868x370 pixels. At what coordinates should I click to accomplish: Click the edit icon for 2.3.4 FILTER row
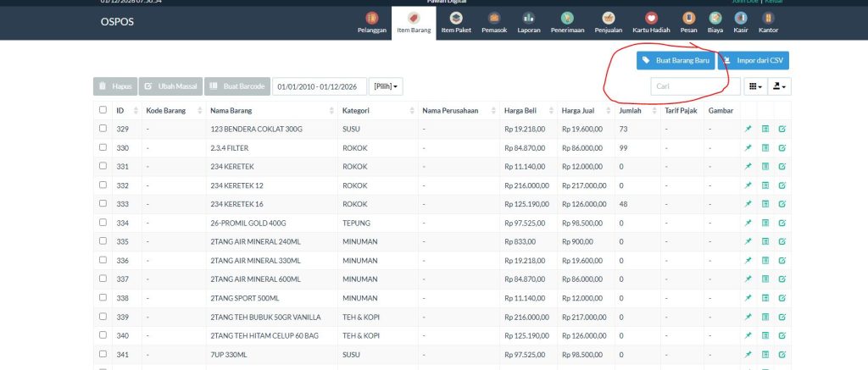pos(782,148)
